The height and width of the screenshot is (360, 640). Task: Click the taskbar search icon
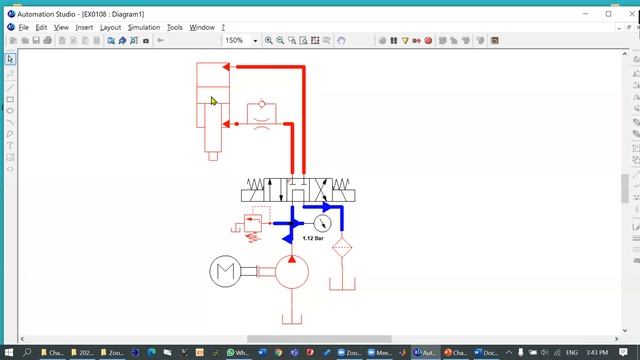click(x=27, y=352)
